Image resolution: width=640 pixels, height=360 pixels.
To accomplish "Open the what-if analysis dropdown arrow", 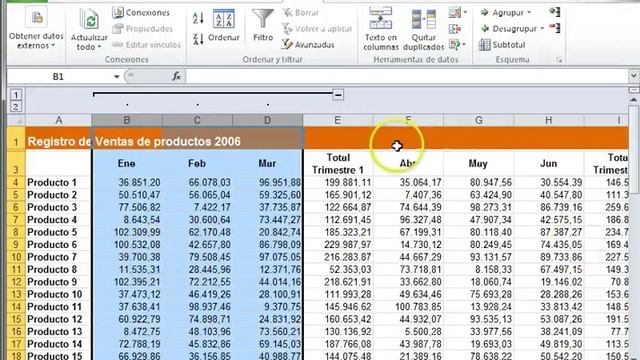I will 464,44.
